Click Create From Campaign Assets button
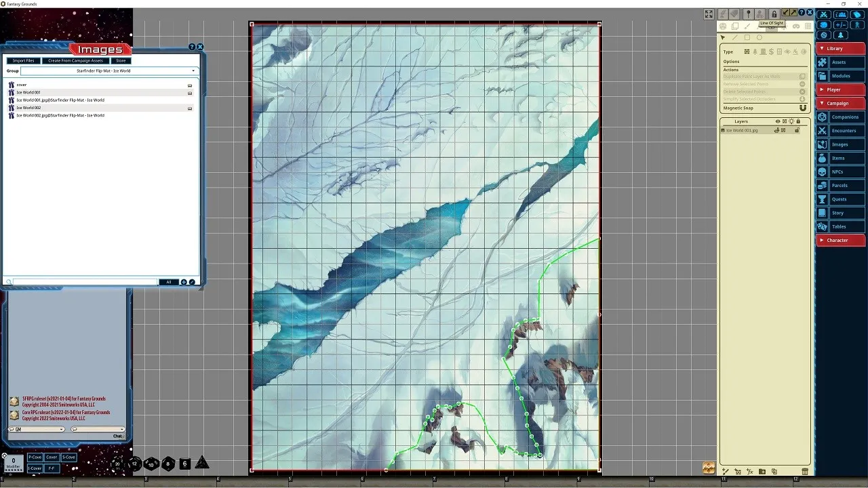This screenshot has width=868, height=488. 75,60
